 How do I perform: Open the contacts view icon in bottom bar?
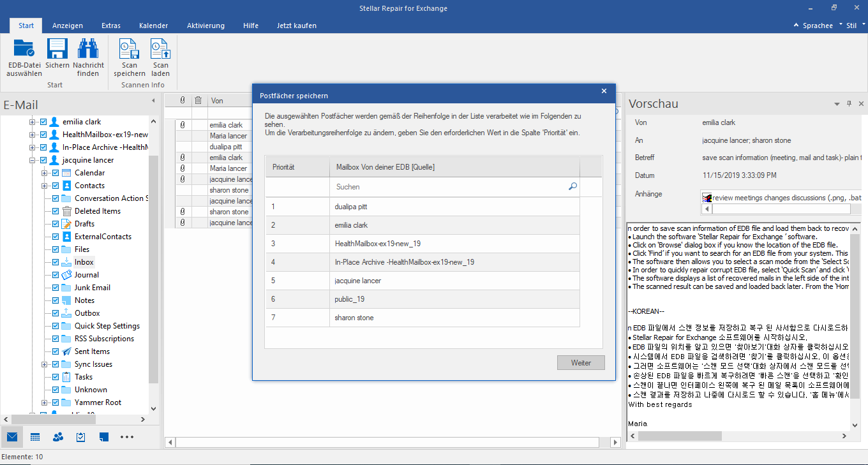click(58, 437)
